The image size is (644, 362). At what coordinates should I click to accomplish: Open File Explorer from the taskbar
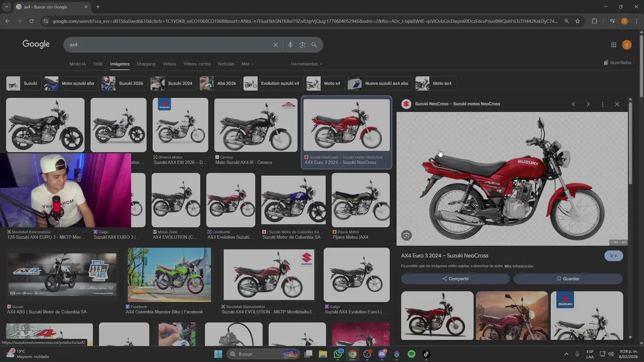coord(323,354)
